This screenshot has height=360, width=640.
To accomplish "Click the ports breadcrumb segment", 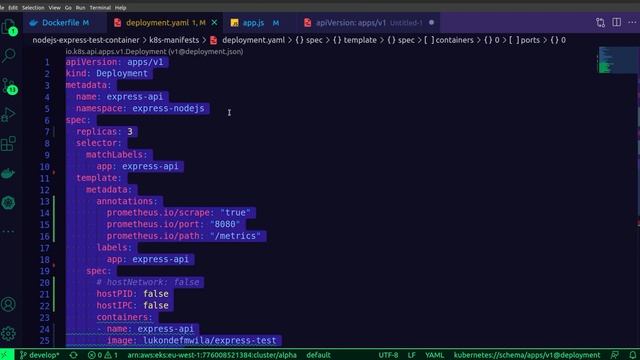I will click(x=524, y=40).
